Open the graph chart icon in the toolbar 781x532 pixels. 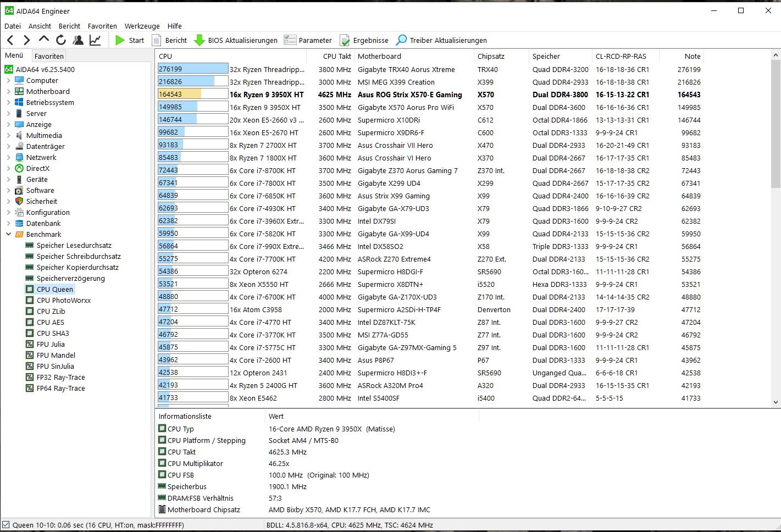(95, 40)
